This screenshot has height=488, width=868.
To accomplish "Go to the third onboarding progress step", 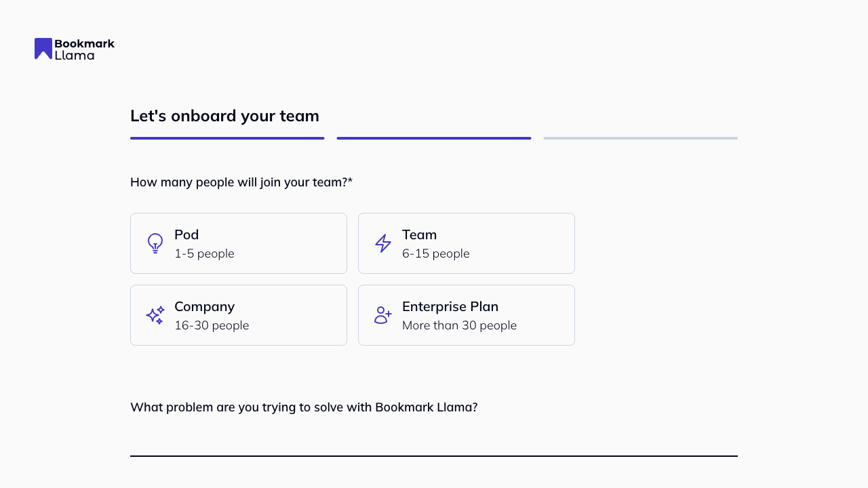I will tap(640, 138).
